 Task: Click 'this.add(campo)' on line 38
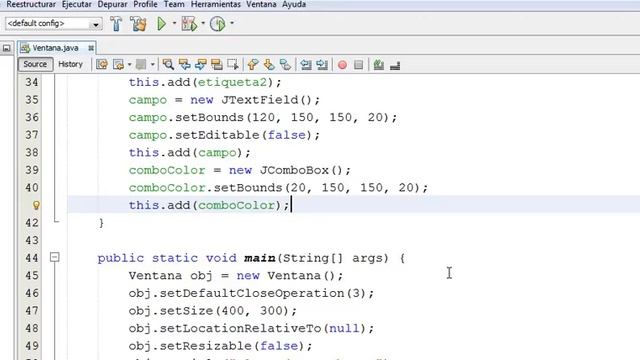[186, 153]
